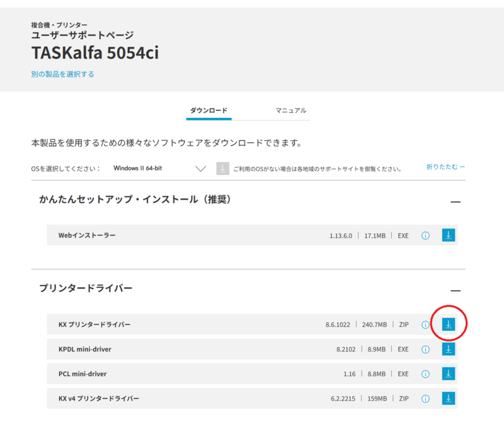Collapse the かんたんセットアップ・インストール section
This screenshot has width=504, height=422.
pyautogui.click(x=455, y=202)
